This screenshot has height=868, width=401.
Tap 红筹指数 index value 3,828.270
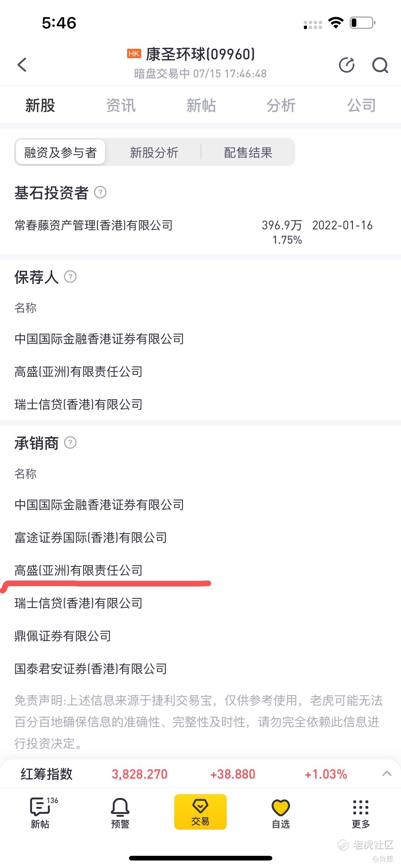point(139,774)
